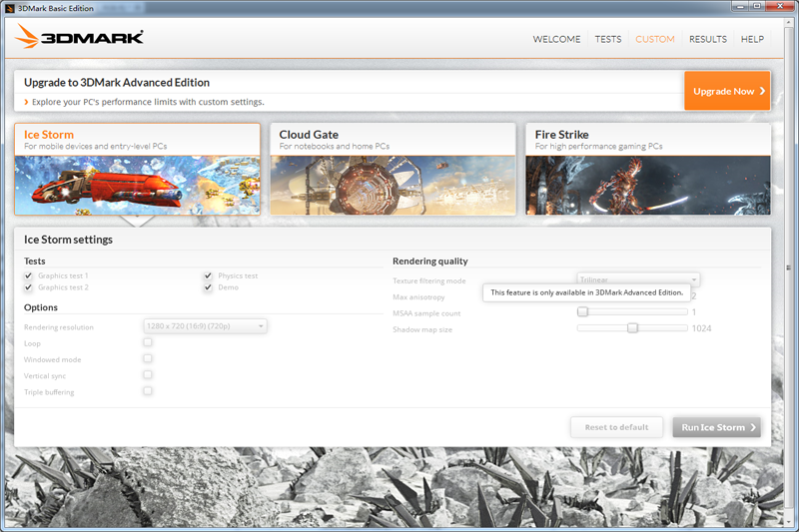Enable the Loop checkbox

point(148,342)
